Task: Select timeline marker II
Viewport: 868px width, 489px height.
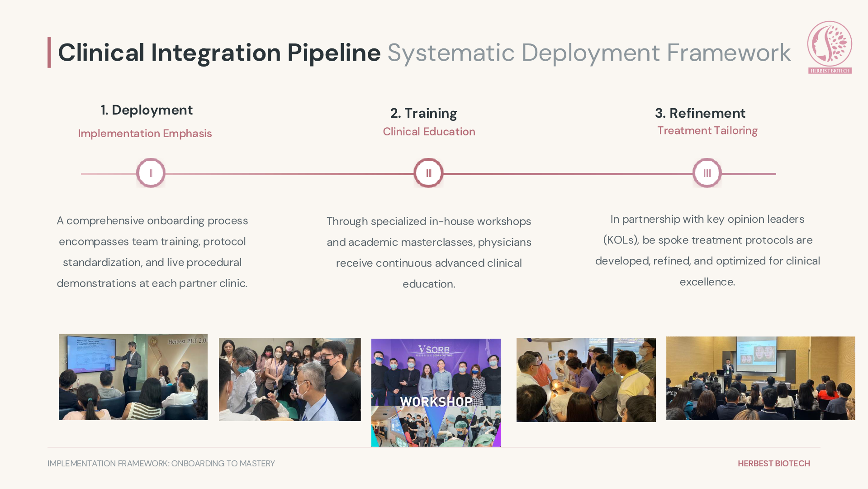Action: pyautogui.click(x=428, y=173)
